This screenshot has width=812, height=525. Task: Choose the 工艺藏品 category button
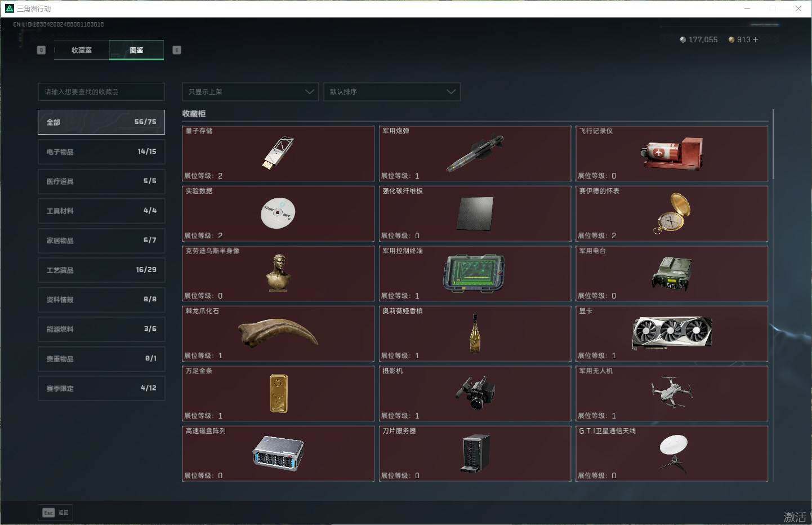[x=101, y=270]
